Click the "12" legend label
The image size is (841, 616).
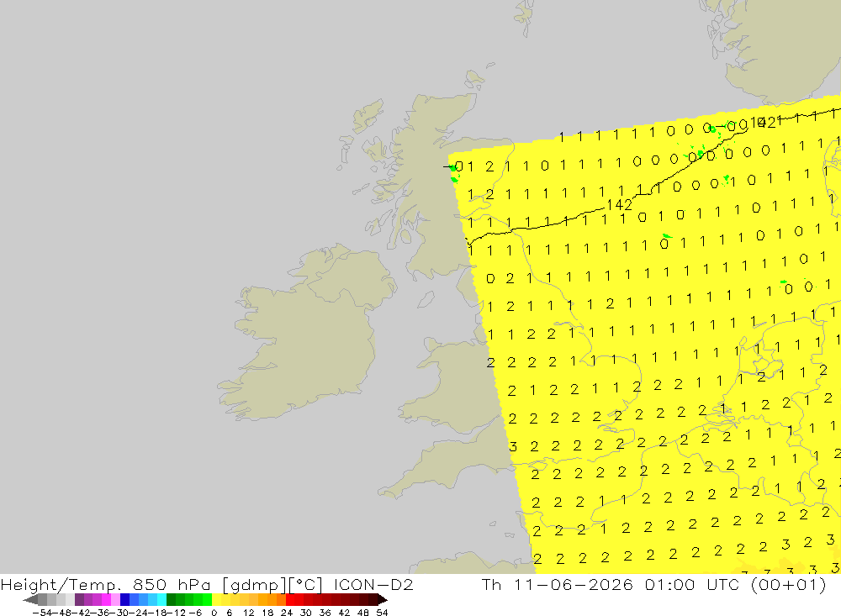(x=249, y=613)
